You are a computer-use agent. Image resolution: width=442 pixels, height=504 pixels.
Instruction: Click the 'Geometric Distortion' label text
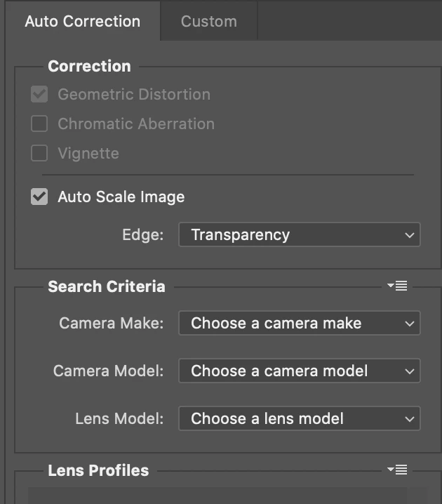pos(133,94)
